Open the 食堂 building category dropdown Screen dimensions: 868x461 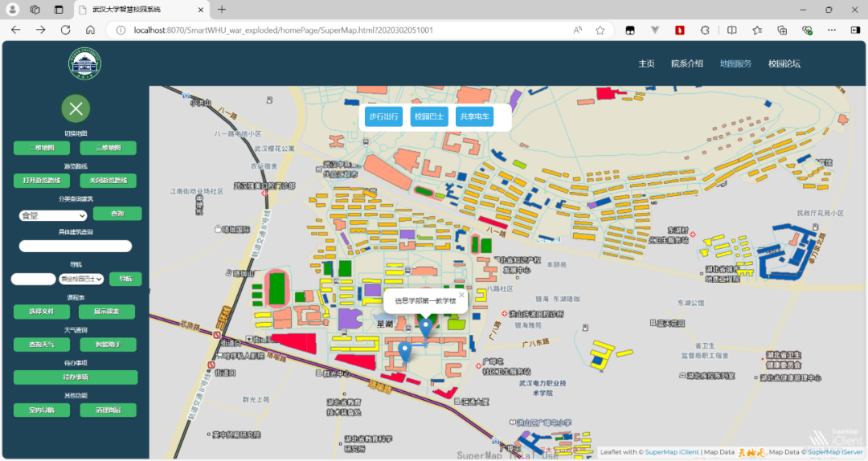53,215
